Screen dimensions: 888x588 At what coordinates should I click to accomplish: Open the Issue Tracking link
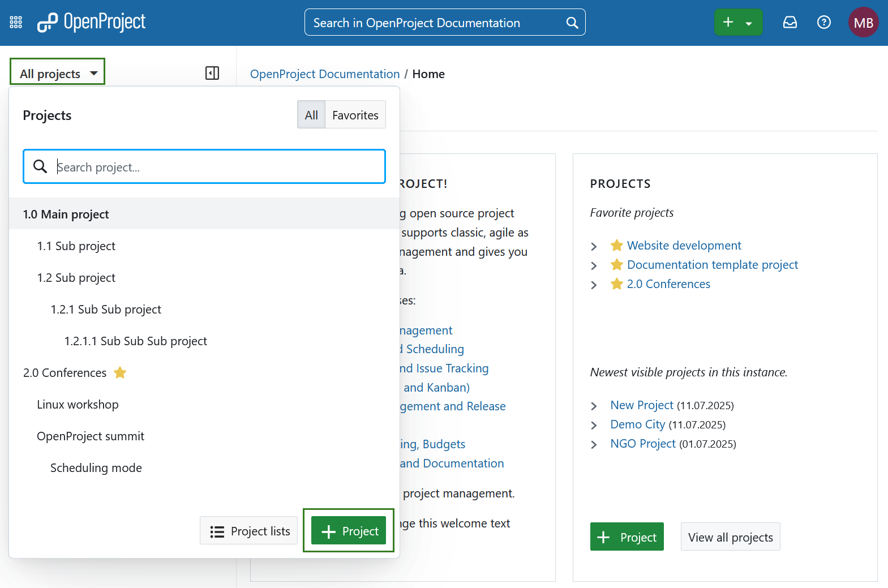click(444, 368)
